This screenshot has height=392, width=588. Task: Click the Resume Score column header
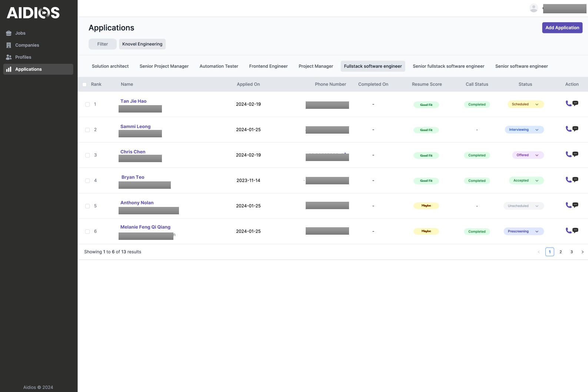click(427, 84)
